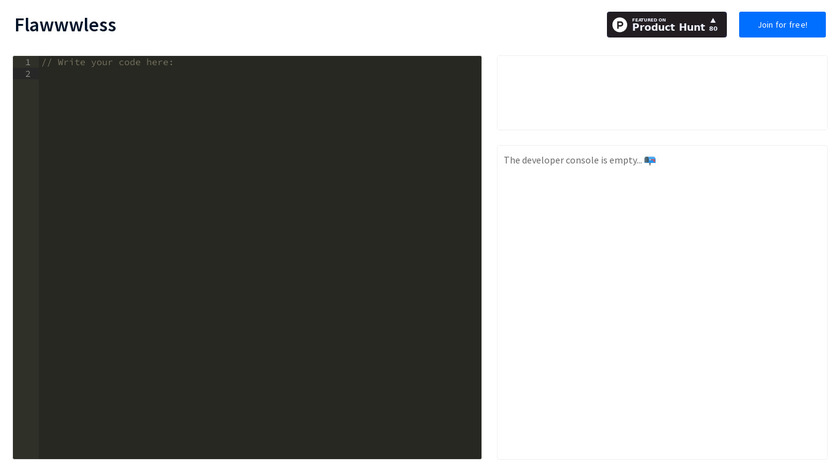
Task: Select line number 1 in editor gutter
Action: tap(28, 62)
